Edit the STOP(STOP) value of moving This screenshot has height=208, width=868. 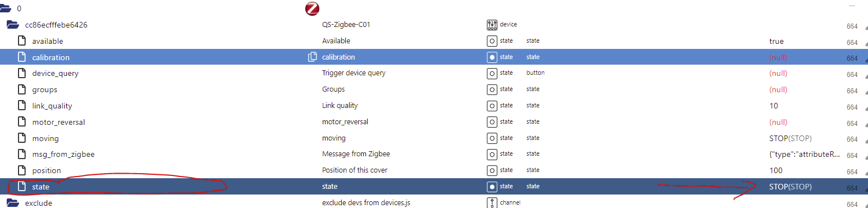click(790, 138)
